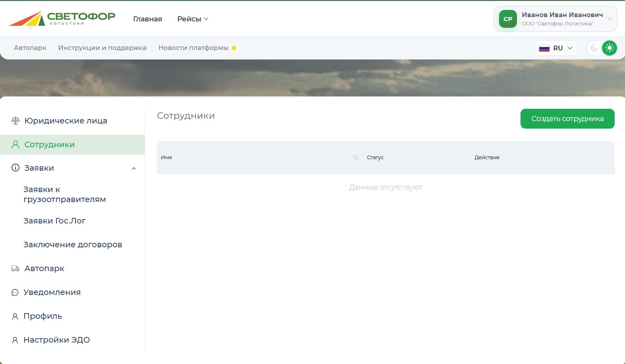
Task: Click the Светофор Логистика logo
Action: click(x=62, y=19)
